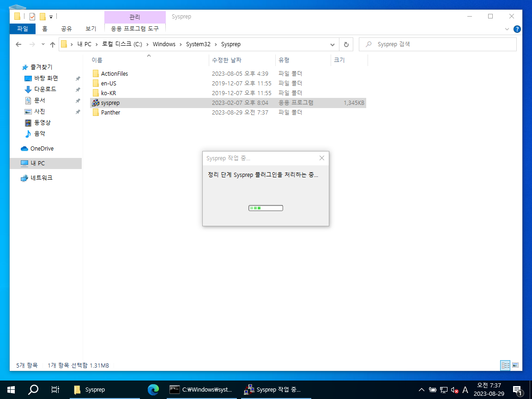
Task: Switch to the 보기 ribbon tab
Action: coord(91,29)
